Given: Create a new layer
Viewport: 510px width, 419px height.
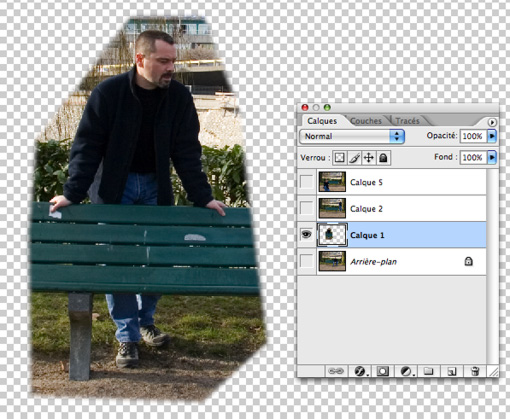Looking at the screenshot, I should point(452,371).
